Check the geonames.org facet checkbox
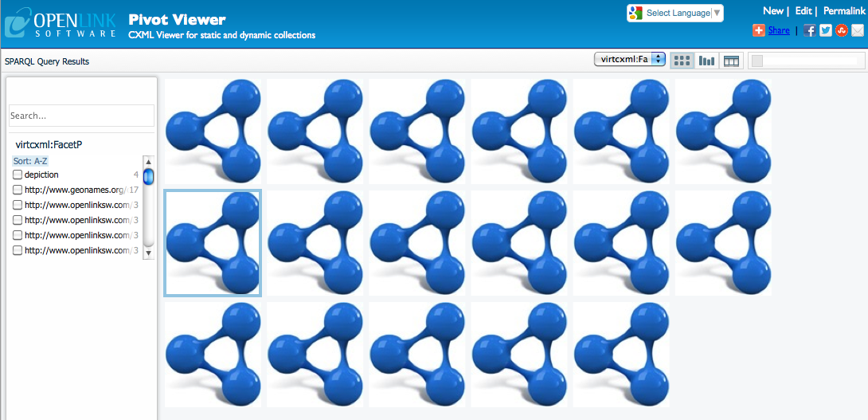The width and height of the screenshot is (868, 420). coord(18,190)
